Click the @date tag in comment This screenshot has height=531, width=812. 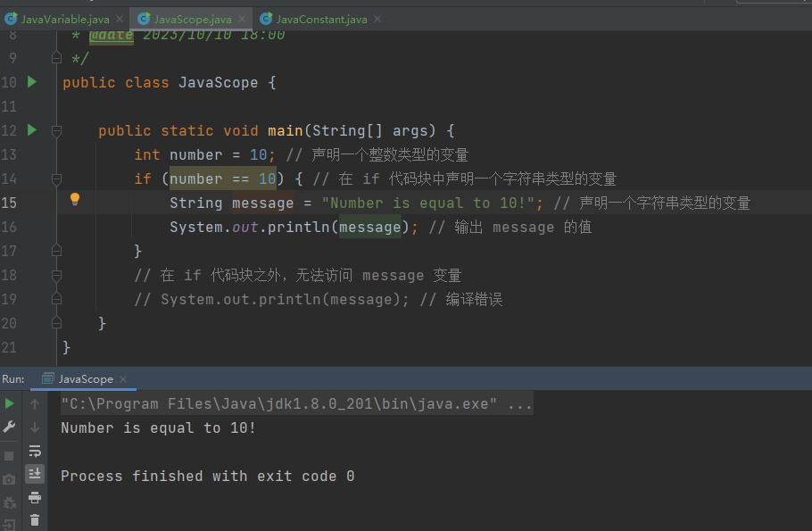tap(112, 37)
